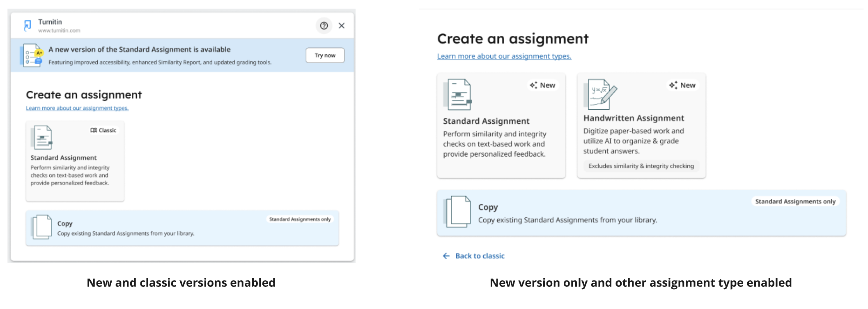Open help with the question mark icon
This screenshot has width=868, height=309.
click(324, 25)
